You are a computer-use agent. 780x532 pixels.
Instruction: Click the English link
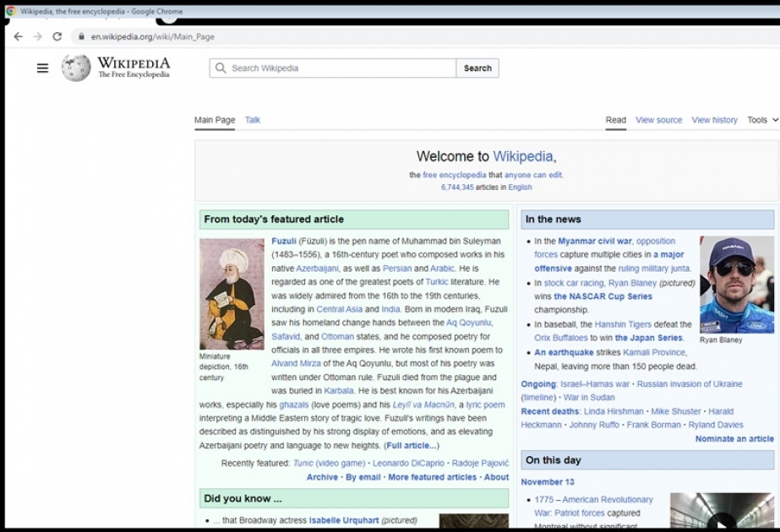[x=520, y=187]
